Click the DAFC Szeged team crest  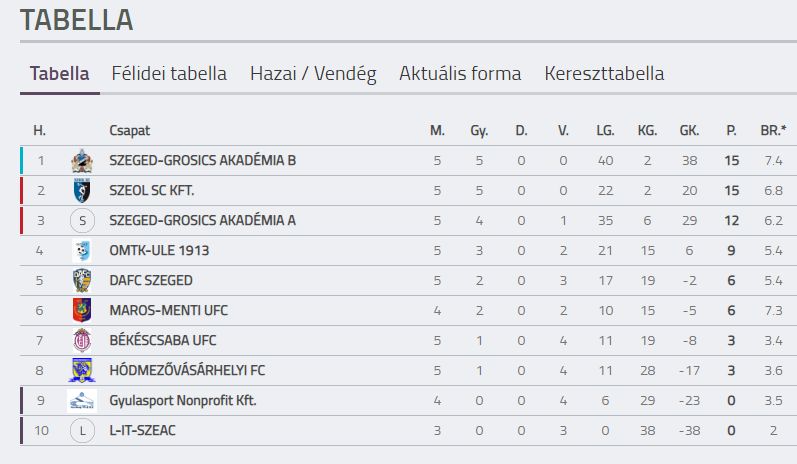tap(81, 281)
